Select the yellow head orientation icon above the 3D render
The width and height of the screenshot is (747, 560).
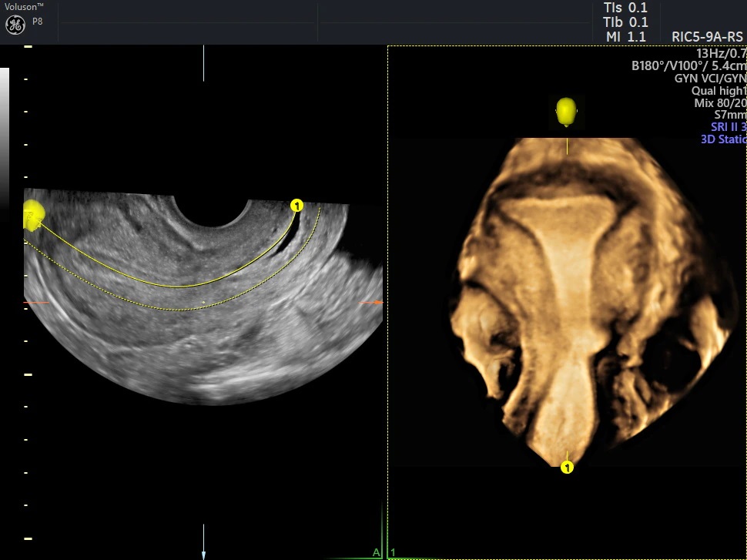coord(567,112)
